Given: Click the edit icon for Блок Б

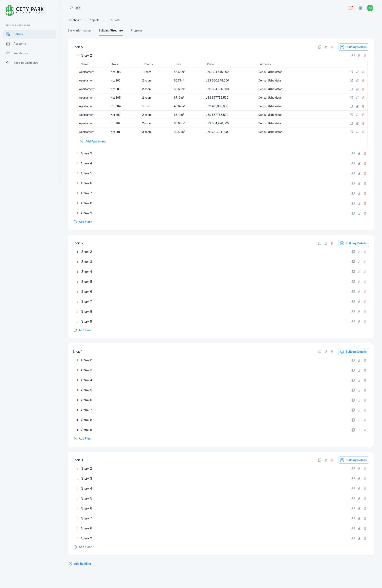Looking at the screenshot, I should tap(325, 243).
